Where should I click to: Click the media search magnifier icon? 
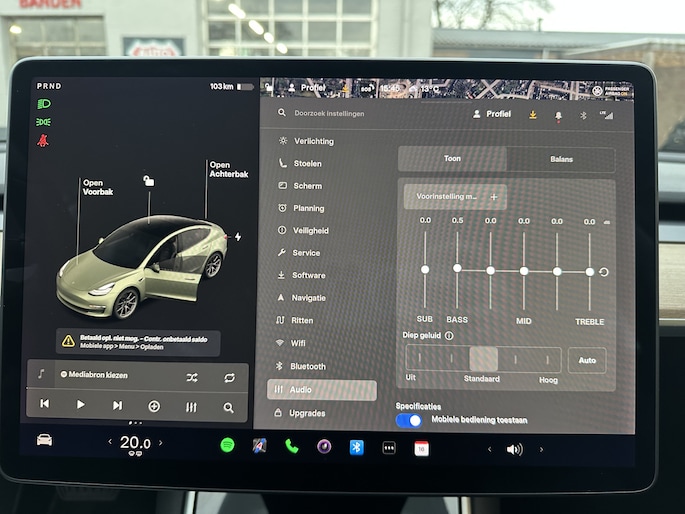click(229, 407)
